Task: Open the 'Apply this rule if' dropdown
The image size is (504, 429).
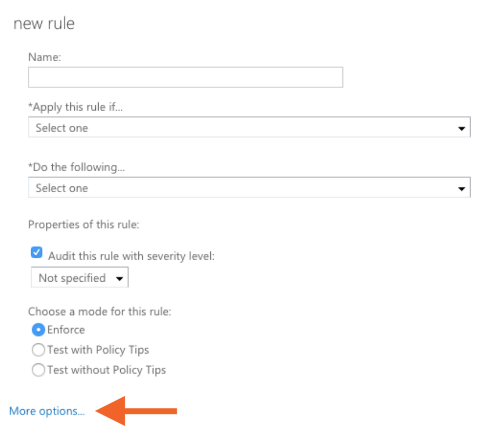Action: [249, 127]
